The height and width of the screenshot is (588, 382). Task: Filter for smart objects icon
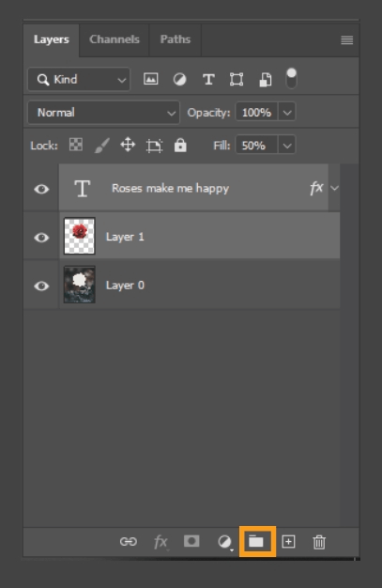[266, 80]
